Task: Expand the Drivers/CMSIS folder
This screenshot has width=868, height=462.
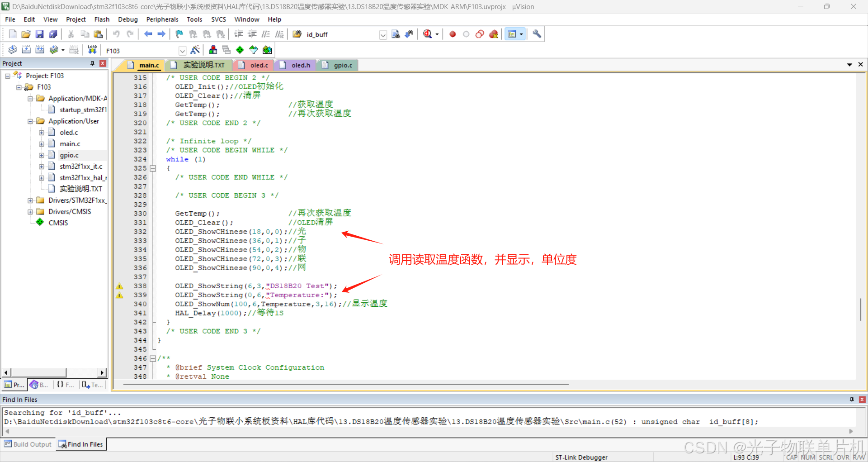Action: (x=30, y=212)
